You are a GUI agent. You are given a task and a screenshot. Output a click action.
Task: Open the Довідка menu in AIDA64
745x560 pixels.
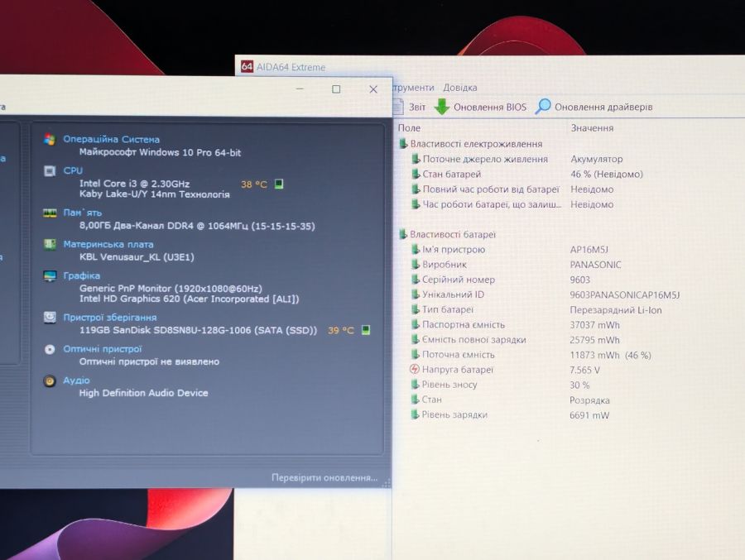(459, 88)
